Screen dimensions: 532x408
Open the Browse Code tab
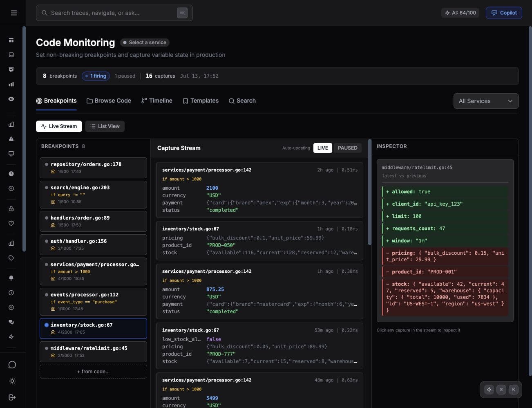109,101
